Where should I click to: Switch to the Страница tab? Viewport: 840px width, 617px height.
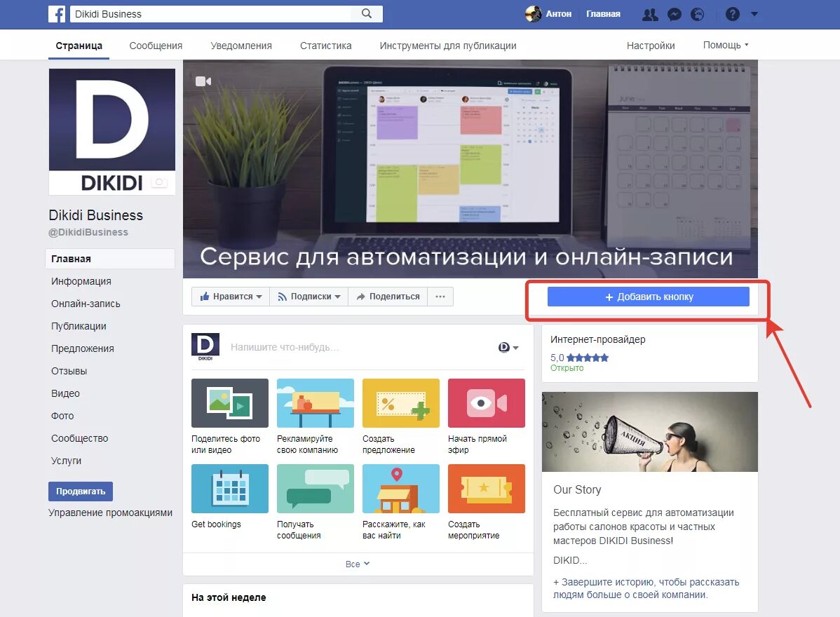pos(79,46)
